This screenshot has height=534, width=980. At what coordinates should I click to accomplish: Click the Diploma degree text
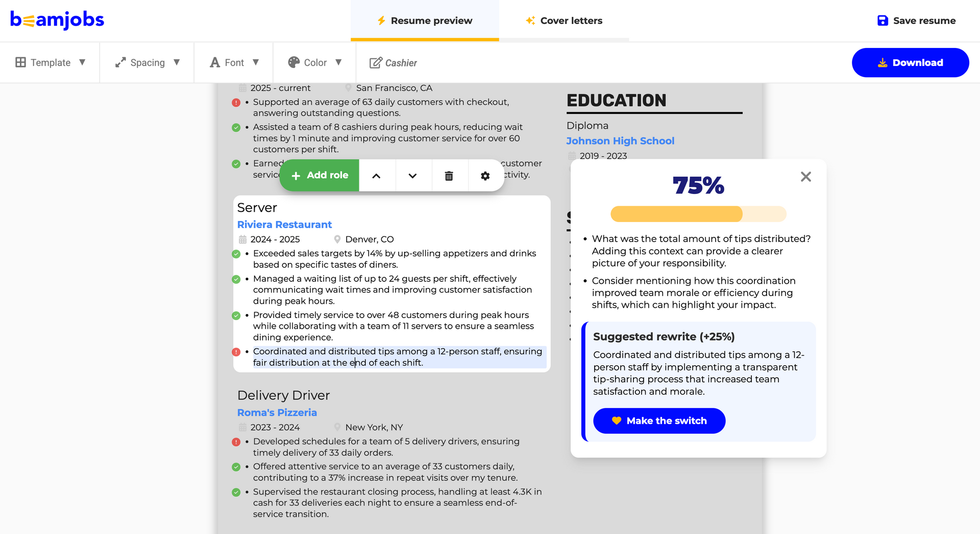pos(587,126)
